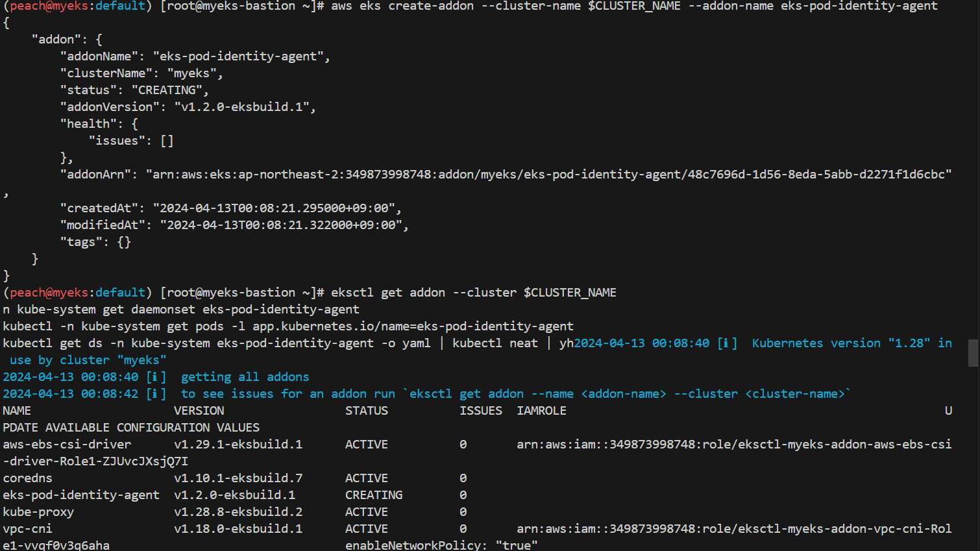Click the ISSUES column header
The image size is (980, 551).
click(x=481, y=411)
